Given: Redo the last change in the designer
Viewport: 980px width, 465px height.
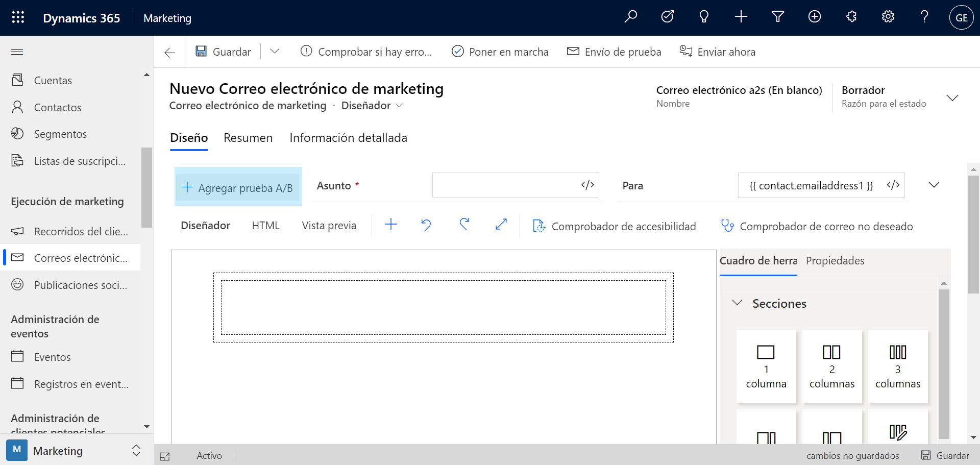Looking at the screenshot, I should [464, 225].
